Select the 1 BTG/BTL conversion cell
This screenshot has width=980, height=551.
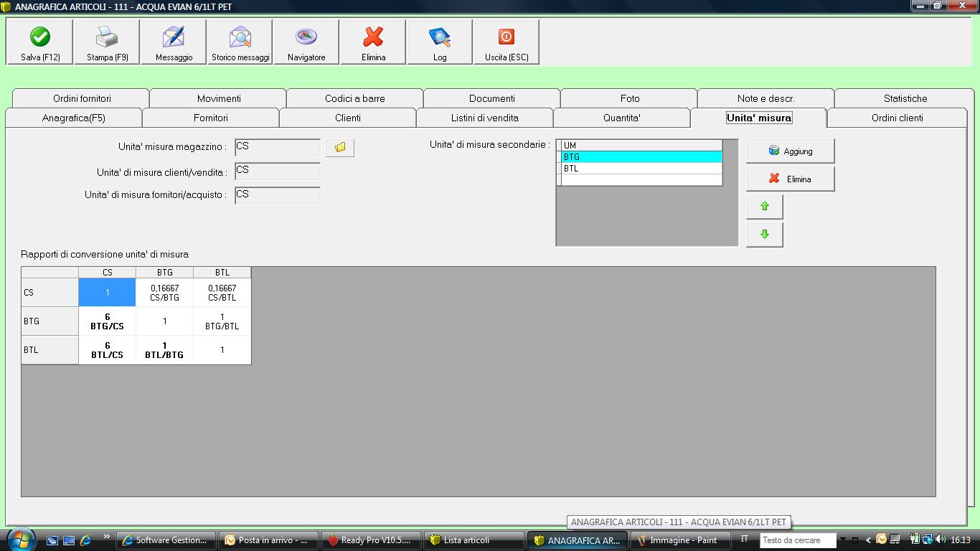pyautogui.click(x=222, y=321)
